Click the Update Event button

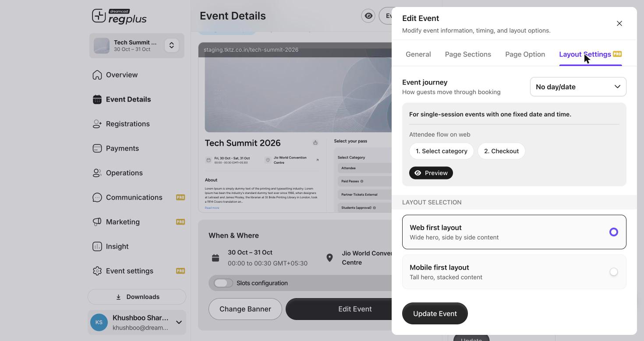pyautogui.click(x=435, y=313)
